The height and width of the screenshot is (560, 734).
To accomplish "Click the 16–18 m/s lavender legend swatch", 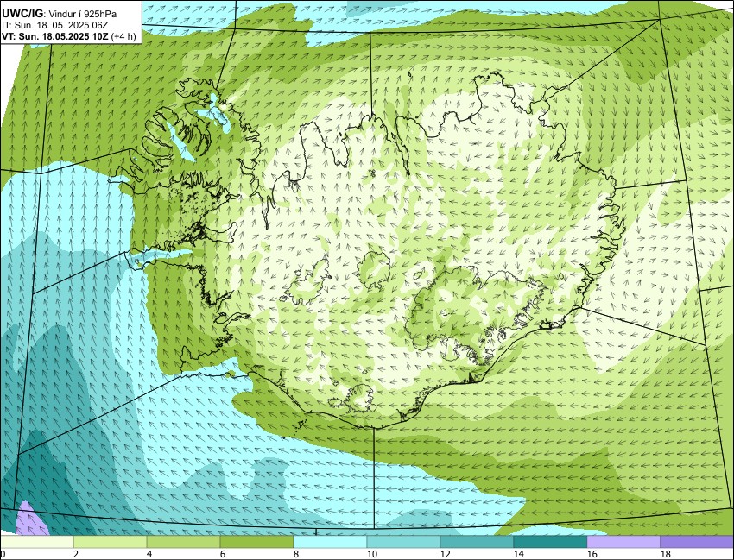I will point(623,542).
